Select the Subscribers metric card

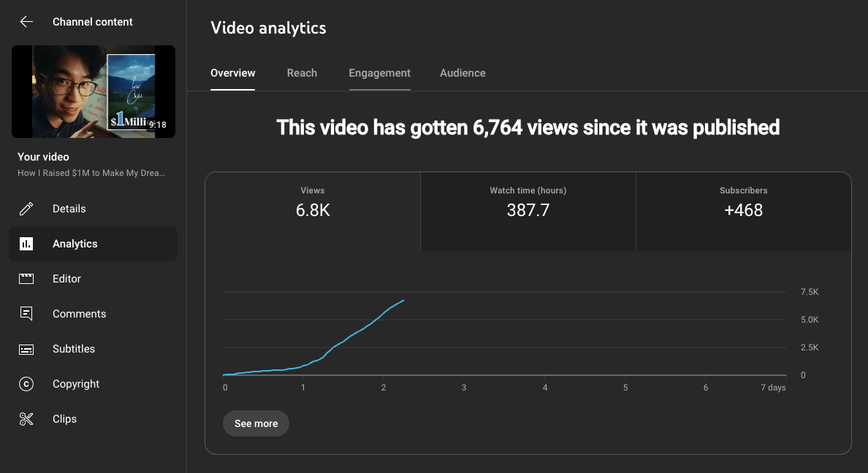[x=744, y=212]
